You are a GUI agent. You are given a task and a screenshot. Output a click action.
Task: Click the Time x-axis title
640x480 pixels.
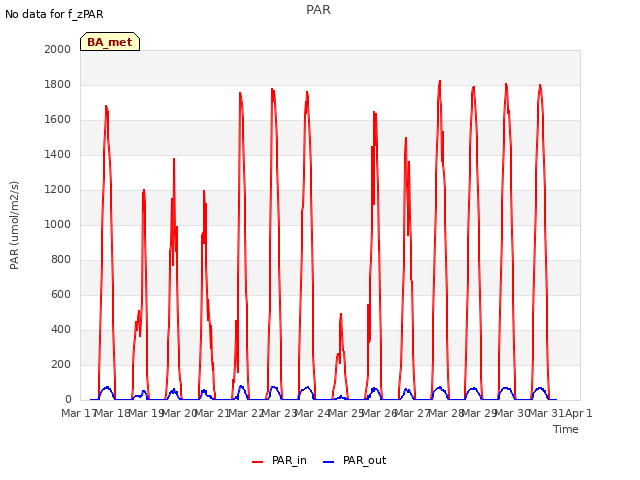[566, 429]
